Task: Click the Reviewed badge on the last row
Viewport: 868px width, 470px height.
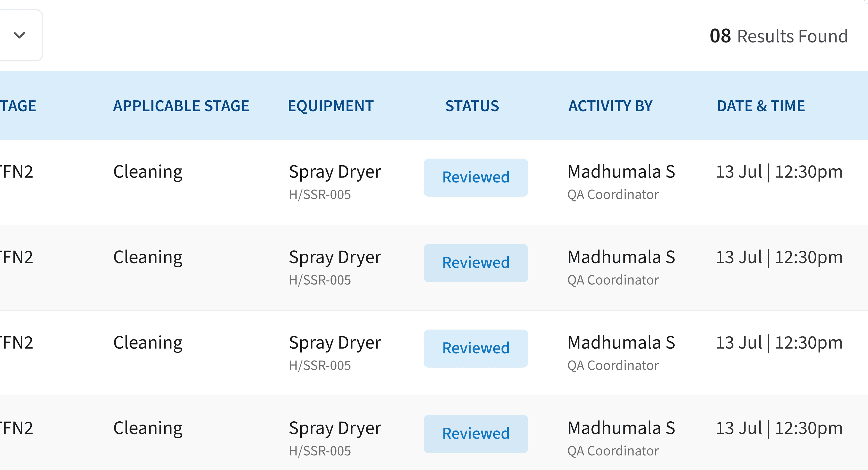Action: click(476, 434)
